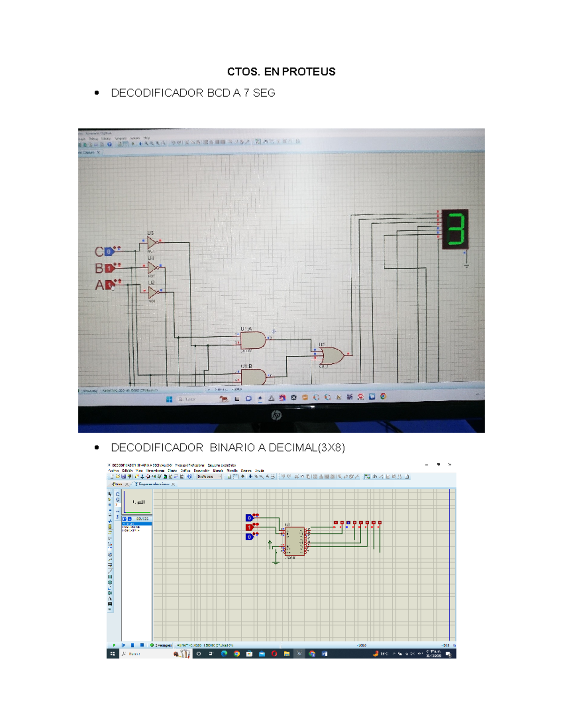
Task: Open the Depuración menu
Action: click(202, 471)
